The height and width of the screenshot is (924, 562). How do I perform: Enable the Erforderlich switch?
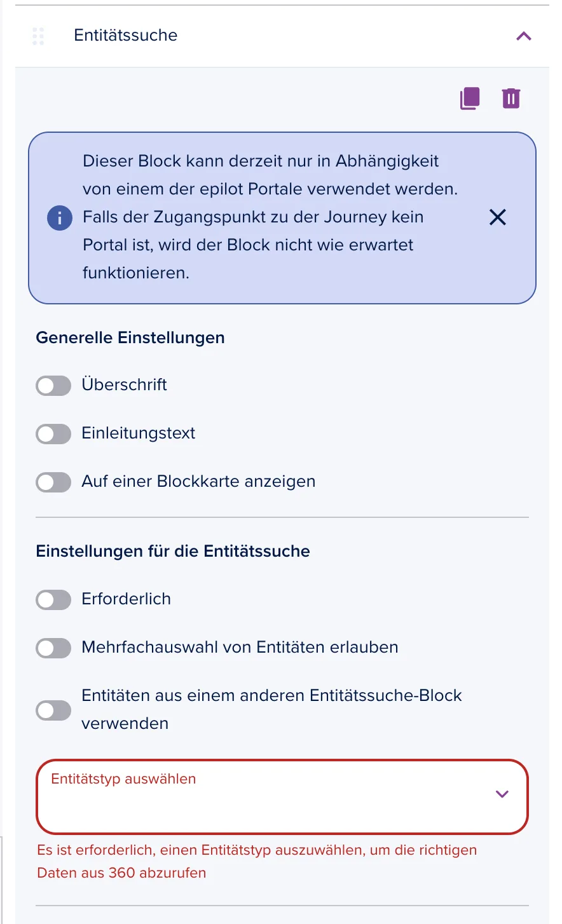click(x=53, y=599)
